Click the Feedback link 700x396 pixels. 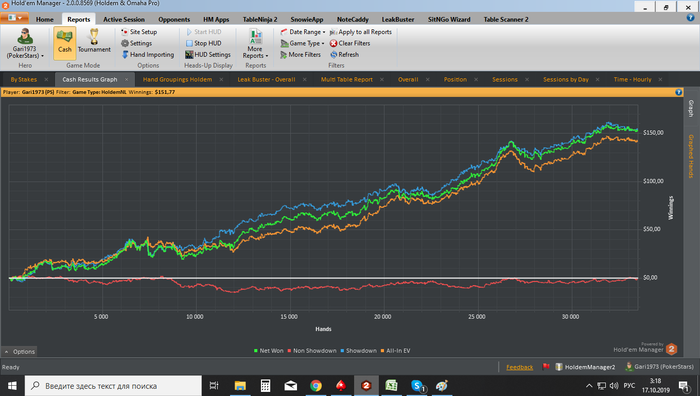pyautogui.click(x=520, y=367)
